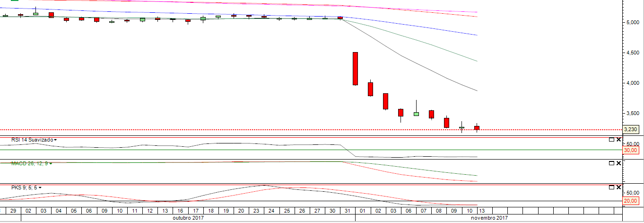
Task: Select day 27 on the timeline
Action: pyautogui.click(x=317, y=210)
